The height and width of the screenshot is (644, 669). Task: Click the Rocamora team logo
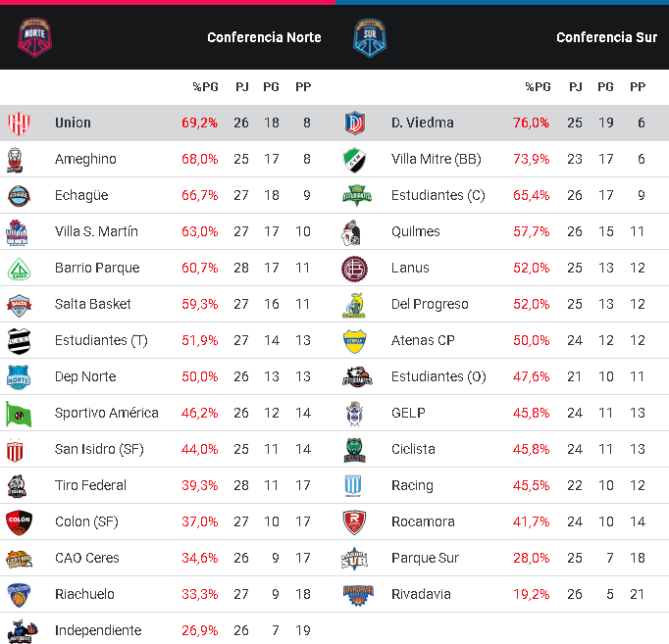pos(354,521)
